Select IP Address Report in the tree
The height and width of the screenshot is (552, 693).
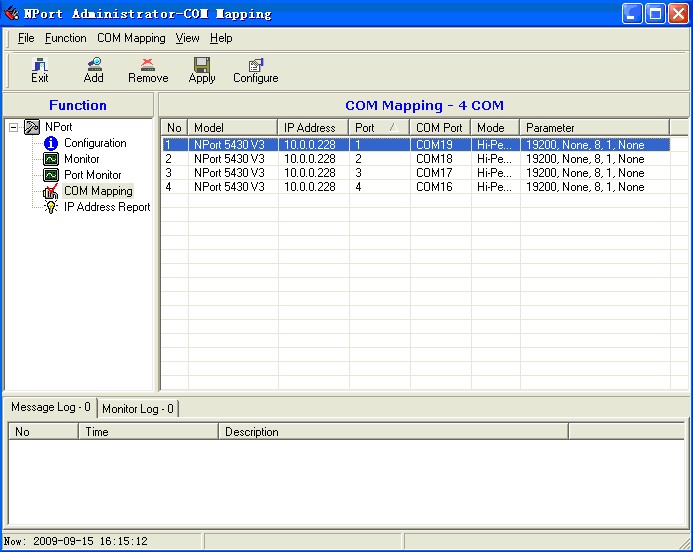coord(107,207)
